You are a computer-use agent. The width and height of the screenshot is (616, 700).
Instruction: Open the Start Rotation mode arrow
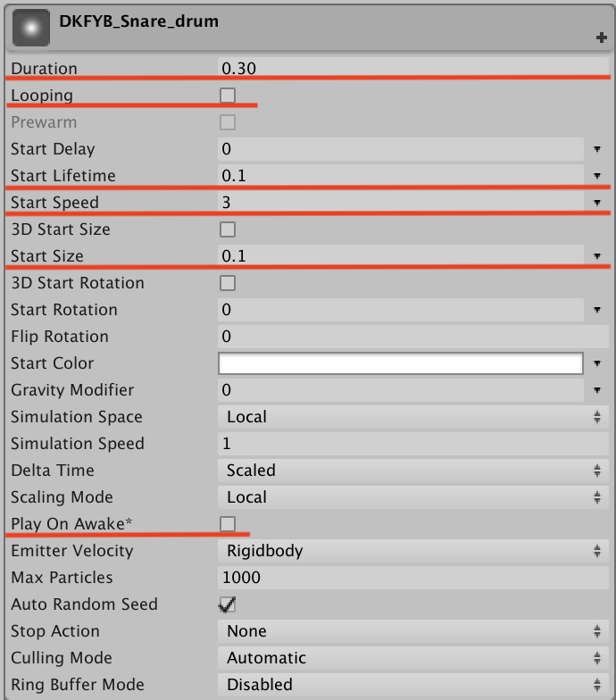tap(596, 310)
